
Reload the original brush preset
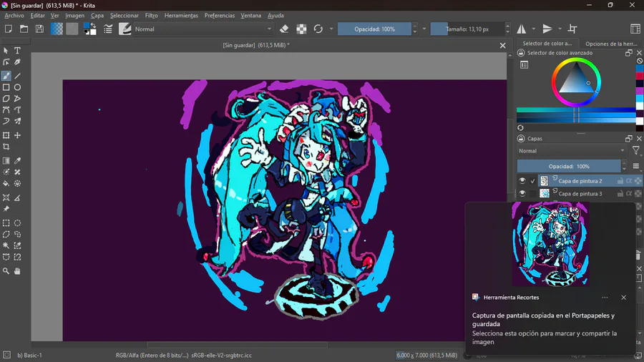[x=318, y=29]
